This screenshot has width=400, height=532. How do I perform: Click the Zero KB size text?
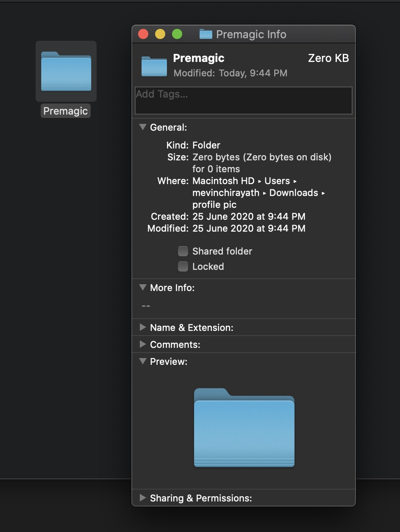click(328, 58)
